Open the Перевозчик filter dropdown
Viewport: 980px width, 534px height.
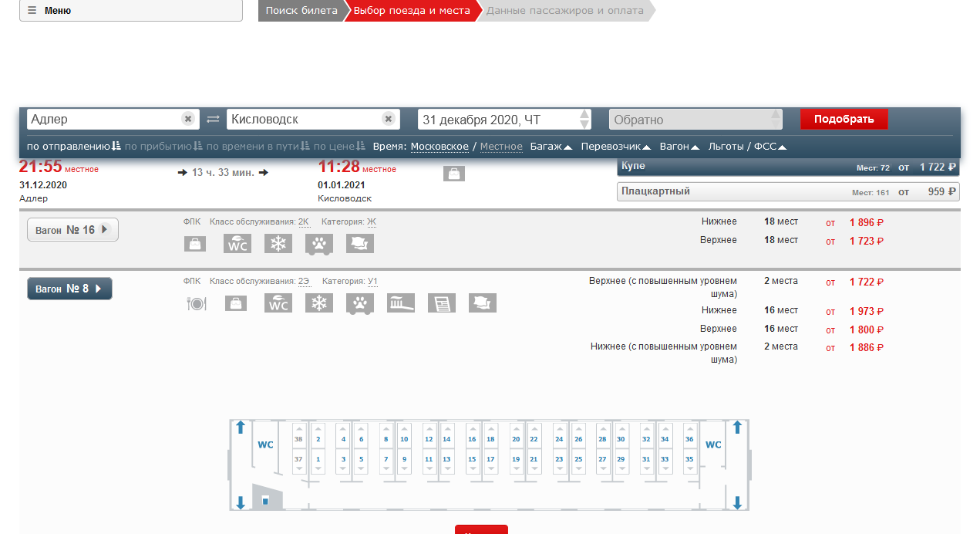point(615,147)
